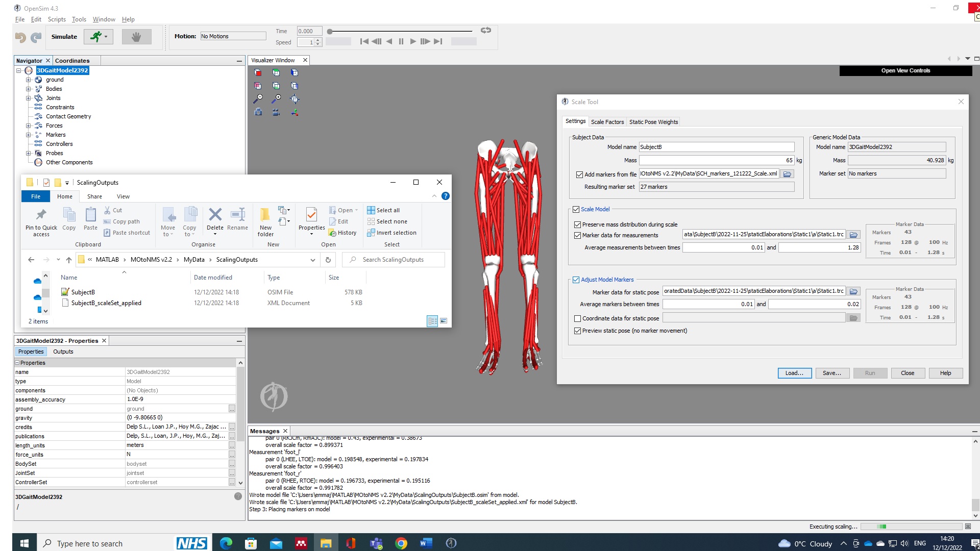The image size is (980, 551).
Task: Collapse the 3DGaitModel2392 root node
Action: 19,70
